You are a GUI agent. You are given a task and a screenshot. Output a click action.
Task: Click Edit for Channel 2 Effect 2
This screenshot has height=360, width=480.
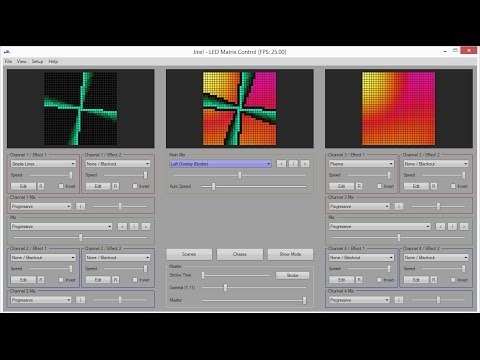click(98, 280)
